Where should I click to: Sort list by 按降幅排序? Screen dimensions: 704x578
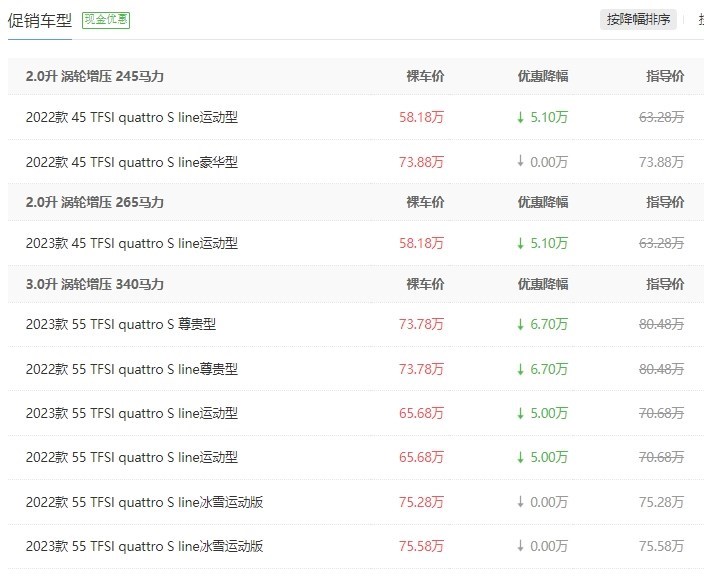(638, 19)
